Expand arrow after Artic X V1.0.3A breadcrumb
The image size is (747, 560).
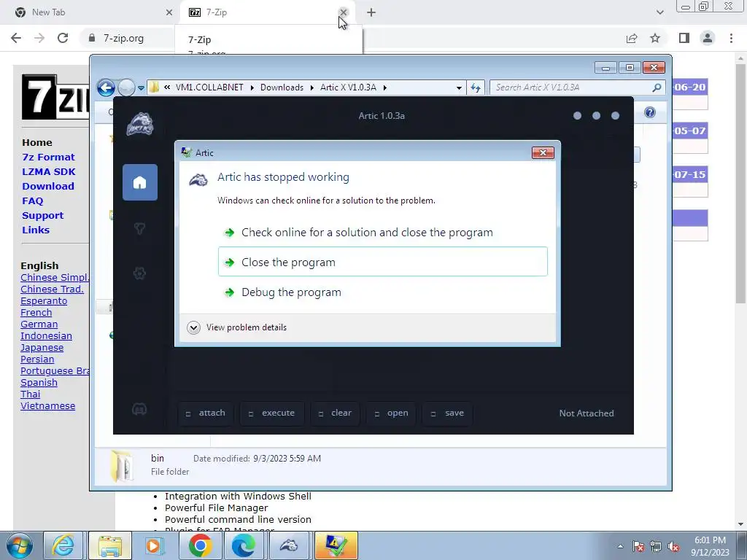(385, 87)
